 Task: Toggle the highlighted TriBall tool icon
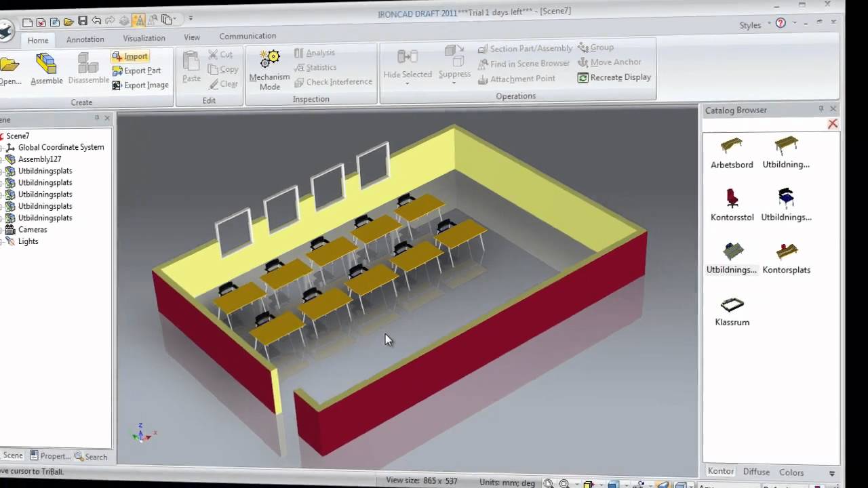pos(138,20)
